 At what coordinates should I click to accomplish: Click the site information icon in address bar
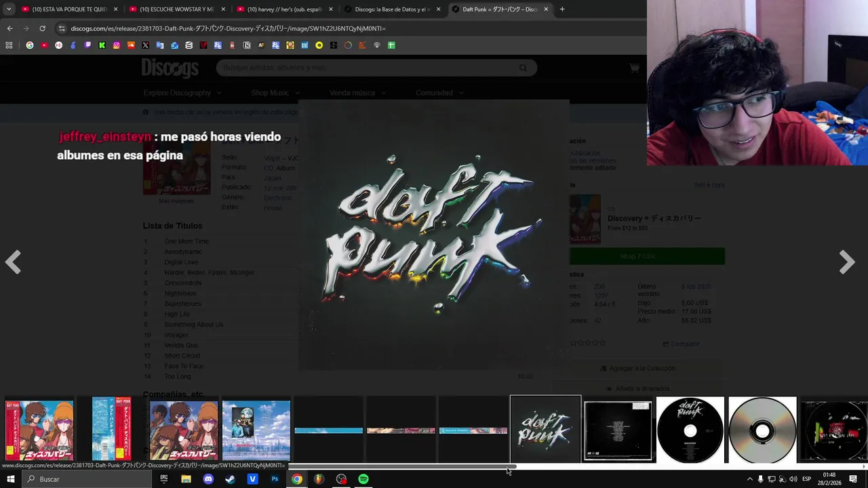pos(62,28)
